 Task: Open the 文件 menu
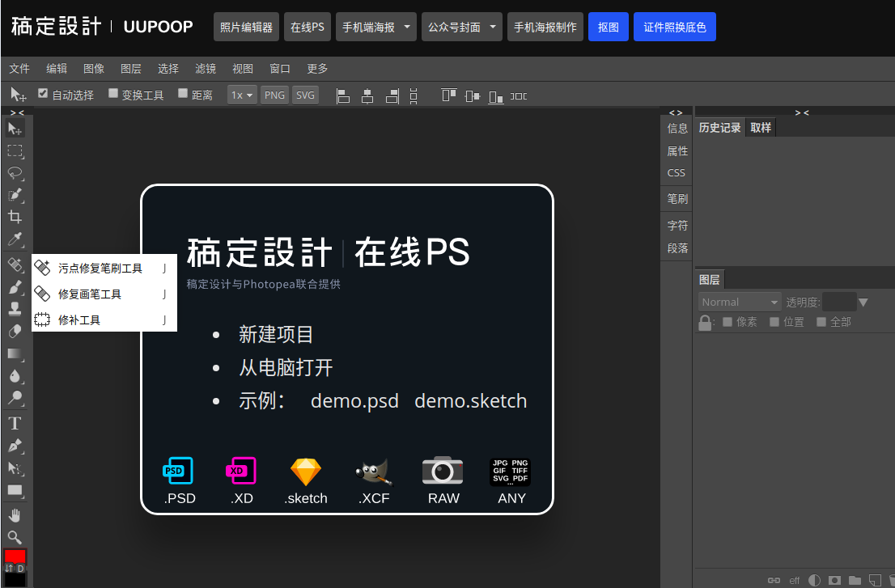[x=19, y=69]
